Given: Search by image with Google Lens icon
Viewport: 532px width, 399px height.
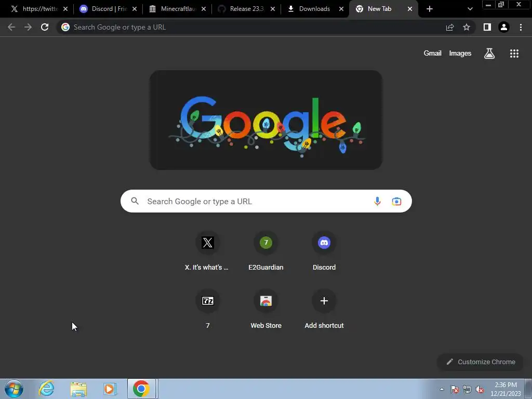Looking at the screenshot, I should [x=396, y=201].
